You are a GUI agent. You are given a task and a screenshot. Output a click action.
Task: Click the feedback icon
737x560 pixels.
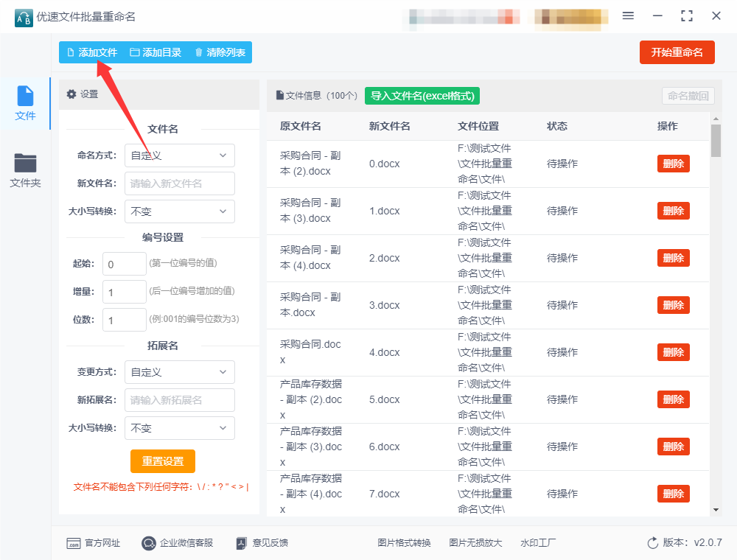click(x=241, y=544)
